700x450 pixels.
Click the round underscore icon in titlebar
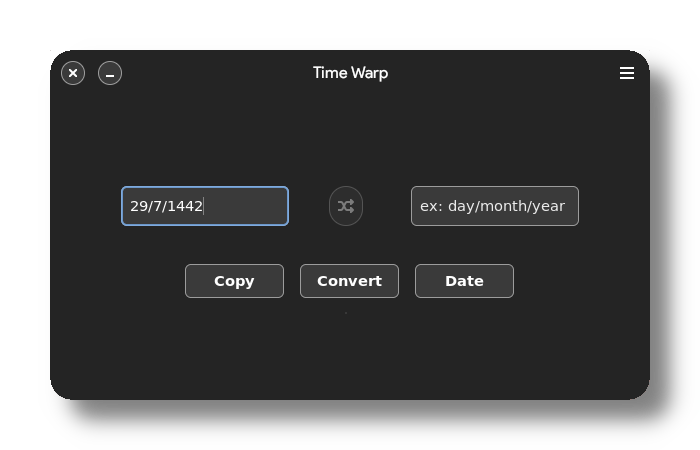(x=110, y=73)
